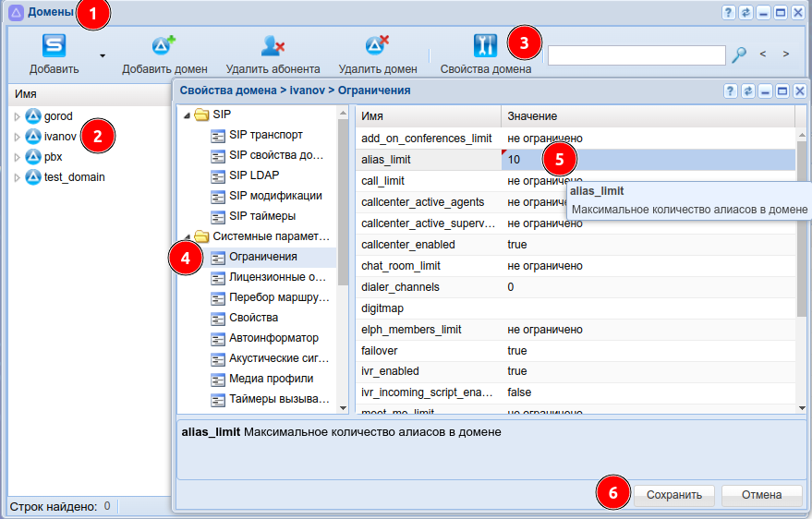
Task: Click the Добавить домен icon
Action: [x=164, y=46]
